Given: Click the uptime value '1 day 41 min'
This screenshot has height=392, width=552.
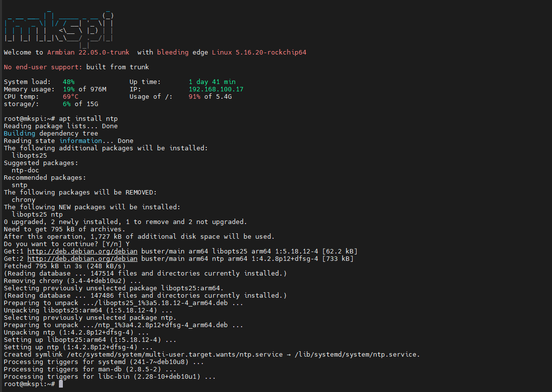Looking at the screenshot, I should click(212, 82).
